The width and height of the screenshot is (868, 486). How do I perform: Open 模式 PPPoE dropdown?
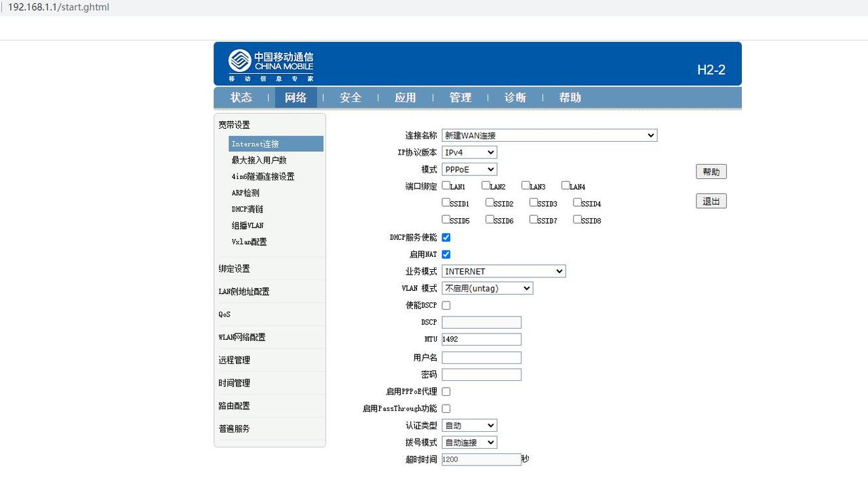pyautogui.click(x=469, y=169)
